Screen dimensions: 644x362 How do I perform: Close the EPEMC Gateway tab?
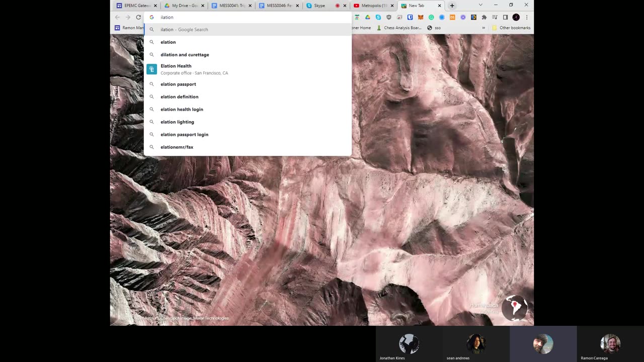155,6
